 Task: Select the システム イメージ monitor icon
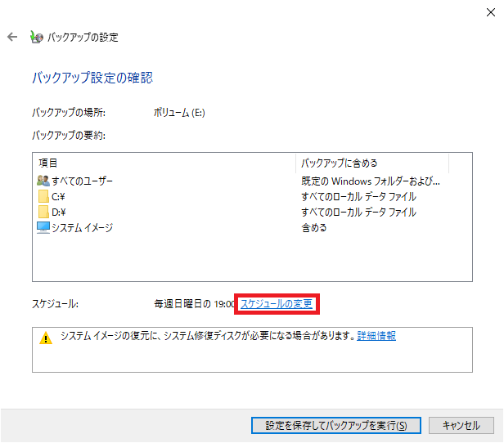coord(43,227)
